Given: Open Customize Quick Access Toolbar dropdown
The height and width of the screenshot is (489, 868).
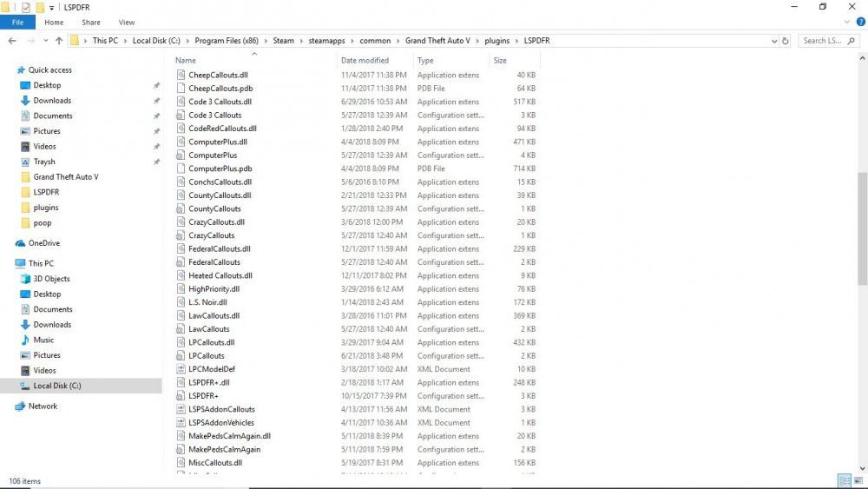Looking at the screenshot, I should click(51, 8).
